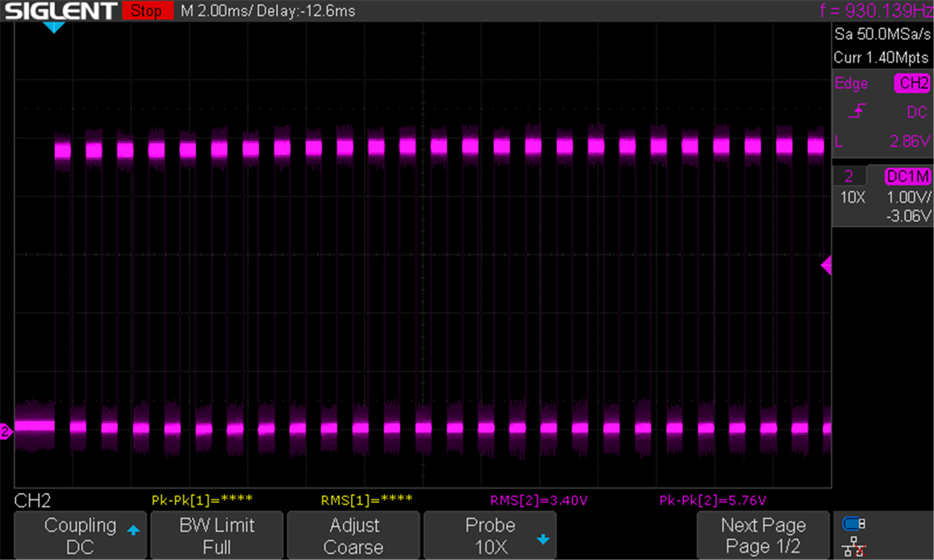934x560 pixels.
Task: Open the Probe 10X menu
Action: pos(490,536)
